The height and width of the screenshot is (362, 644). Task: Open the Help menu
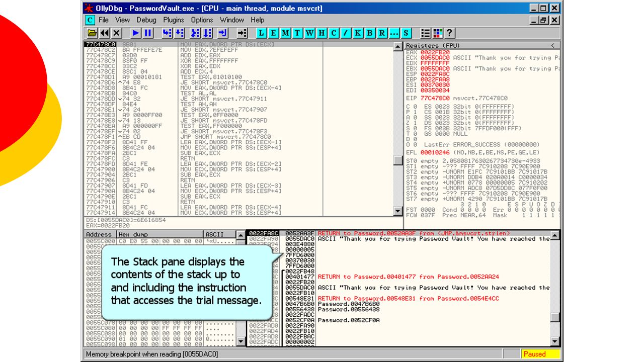point(258,20)
